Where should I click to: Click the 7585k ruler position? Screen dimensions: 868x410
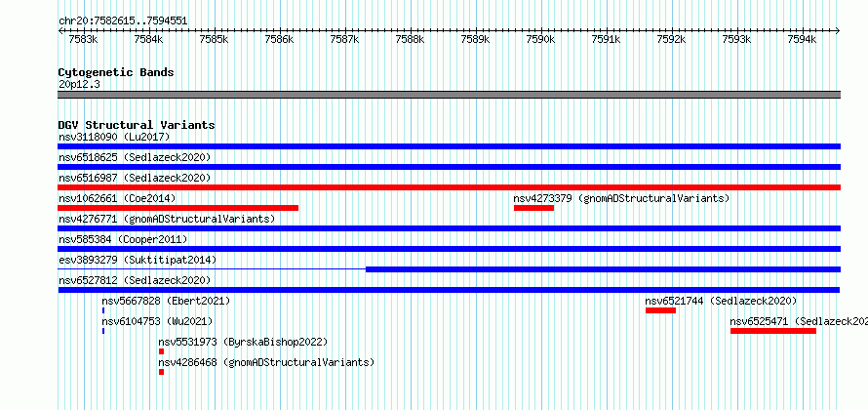[214, 39]
